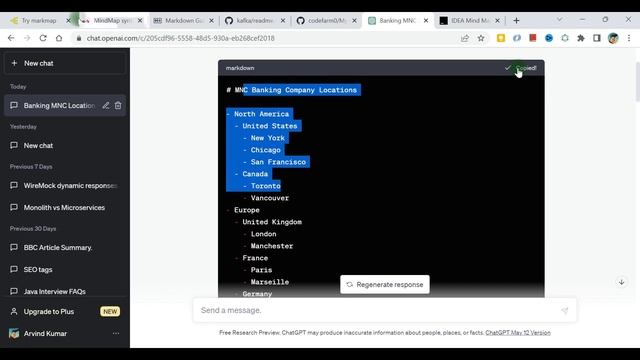Click the 'San Francisco' line in code
The width and height of the screenshot is (640, 360).
click(x=278, y=162)
